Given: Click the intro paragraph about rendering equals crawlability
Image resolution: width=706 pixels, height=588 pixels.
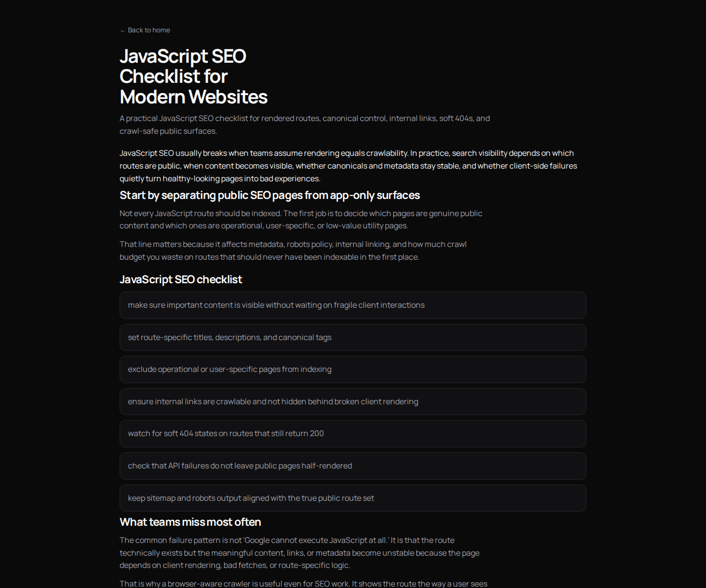Looking at the screenshot, I should 348,166.
